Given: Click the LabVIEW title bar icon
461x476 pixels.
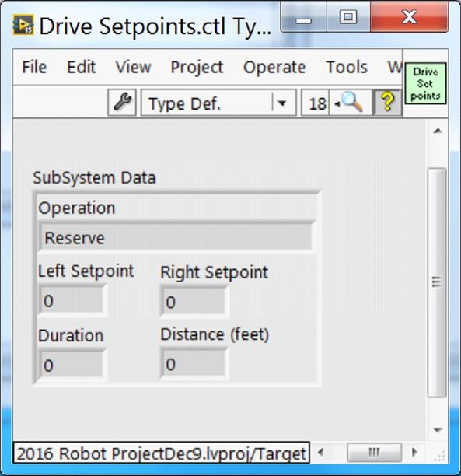Looking at the screenshot, I should (x=23, y=25).
